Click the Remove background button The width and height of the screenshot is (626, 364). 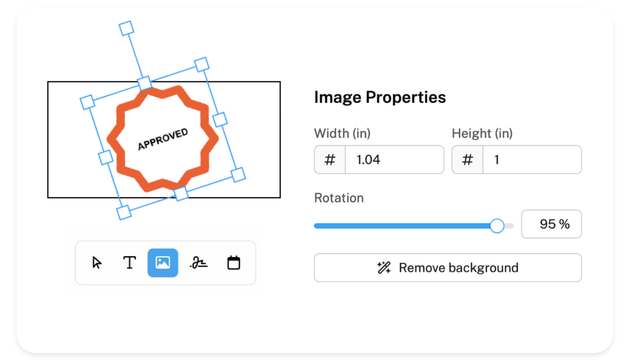(448, 268)
